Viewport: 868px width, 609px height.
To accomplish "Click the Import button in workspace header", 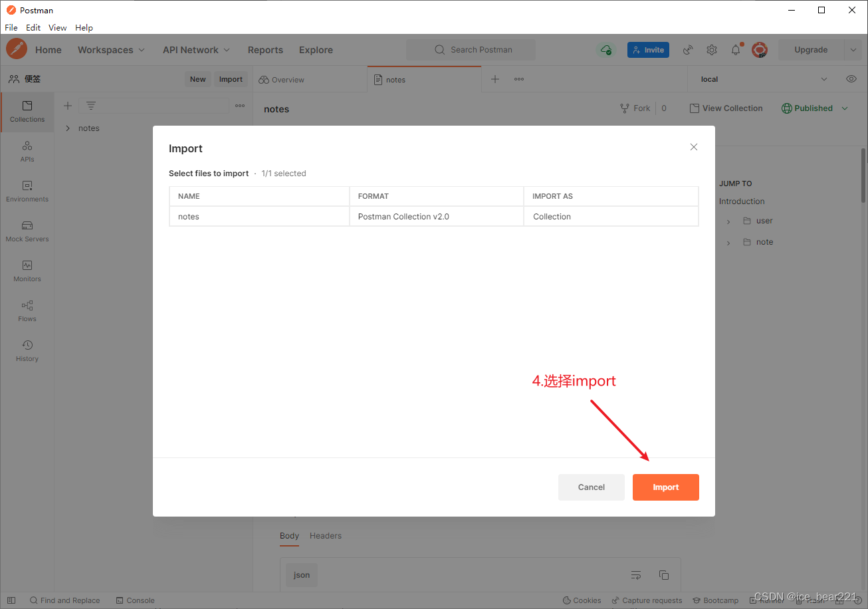I will 231,79.
